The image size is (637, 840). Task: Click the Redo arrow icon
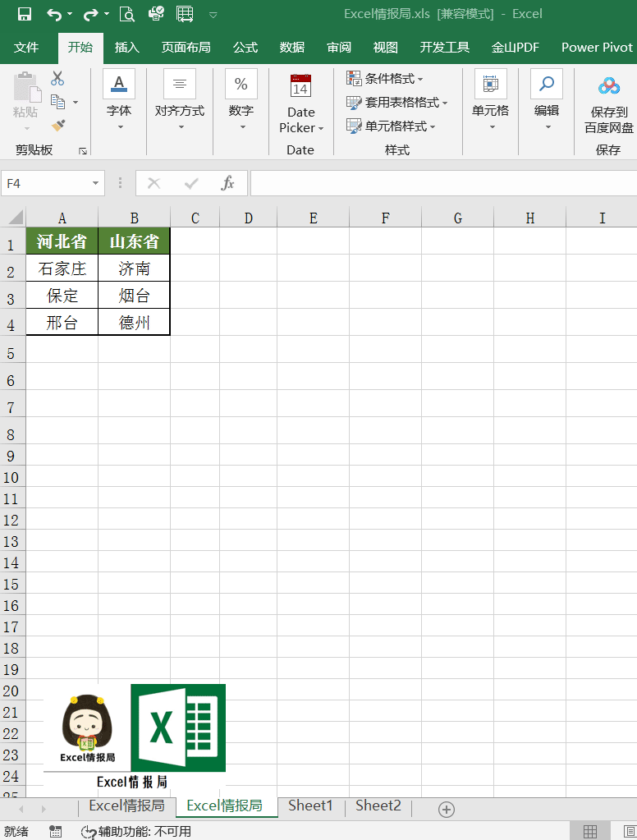(x=91, y=15)
